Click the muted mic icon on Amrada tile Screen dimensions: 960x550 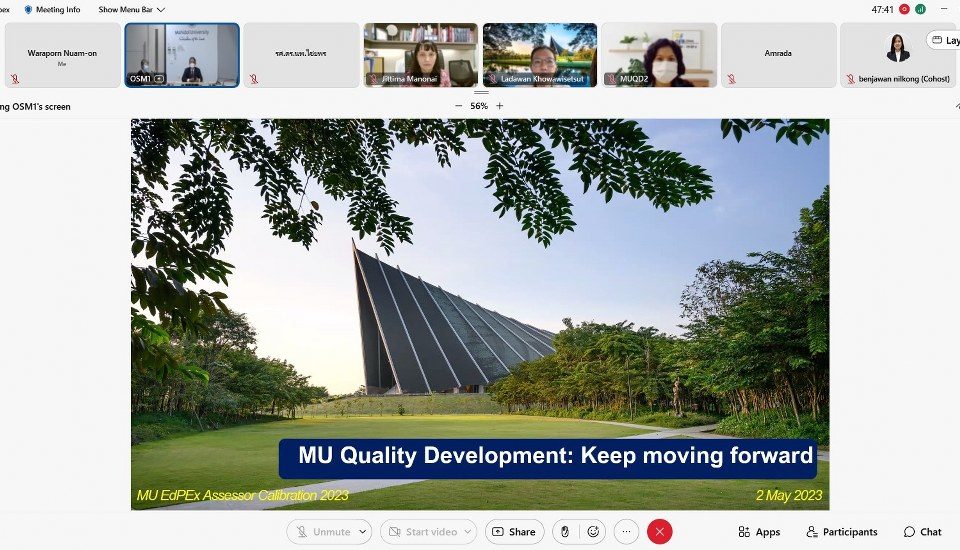[732, 78]
